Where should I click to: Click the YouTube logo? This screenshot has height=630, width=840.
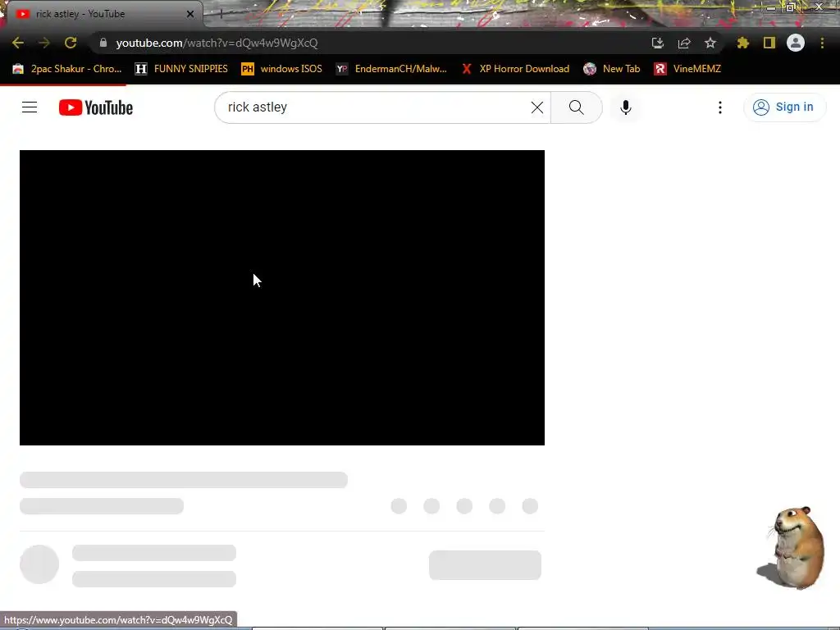(96, 107)
